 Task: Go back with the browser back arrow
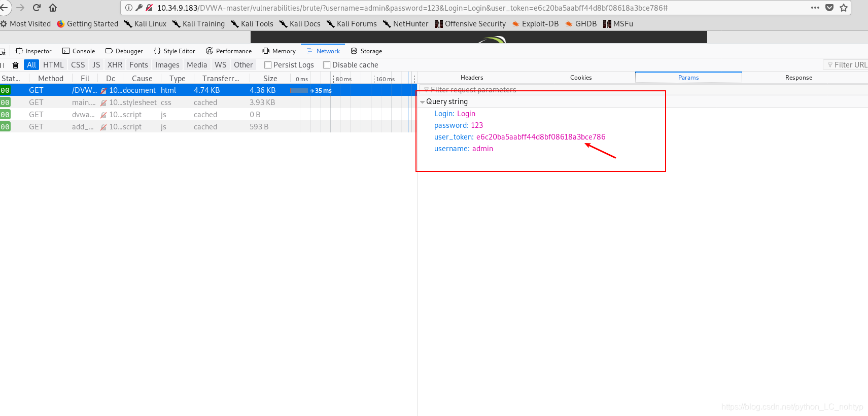[4, 8]
